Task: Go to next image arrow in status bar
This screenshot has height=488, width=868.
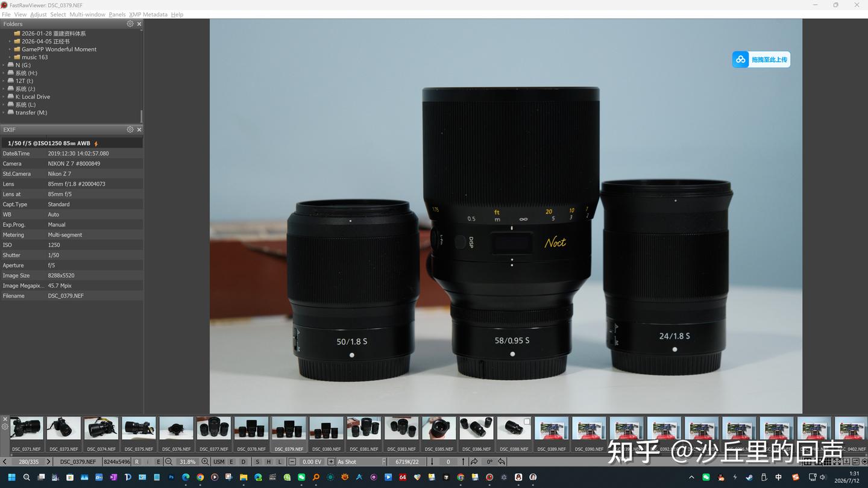Action: tap(49, 461)
